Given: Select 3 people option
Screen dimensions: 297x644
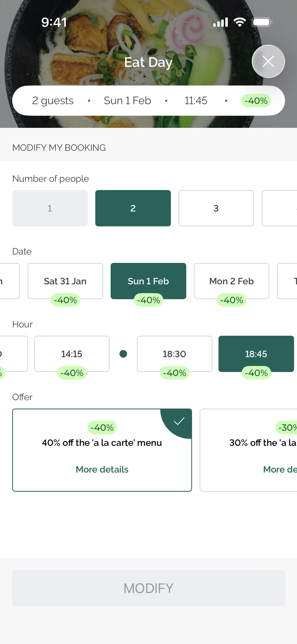Looking at the screenshot, I should [x=216, y=208].
